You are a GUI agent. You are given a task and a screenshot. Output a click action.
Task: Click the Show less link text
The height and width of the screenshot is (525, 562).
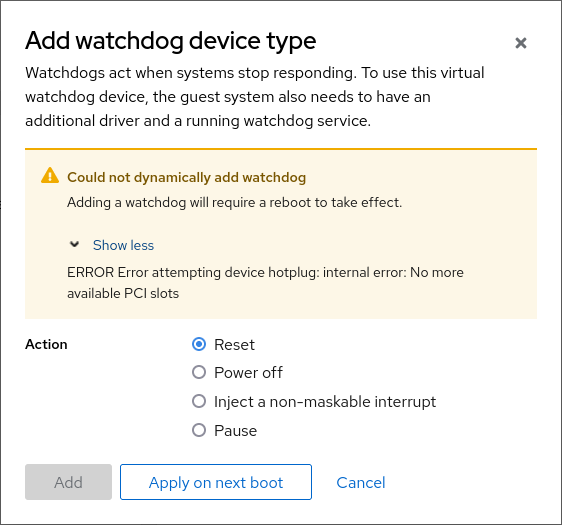point(123,245)
